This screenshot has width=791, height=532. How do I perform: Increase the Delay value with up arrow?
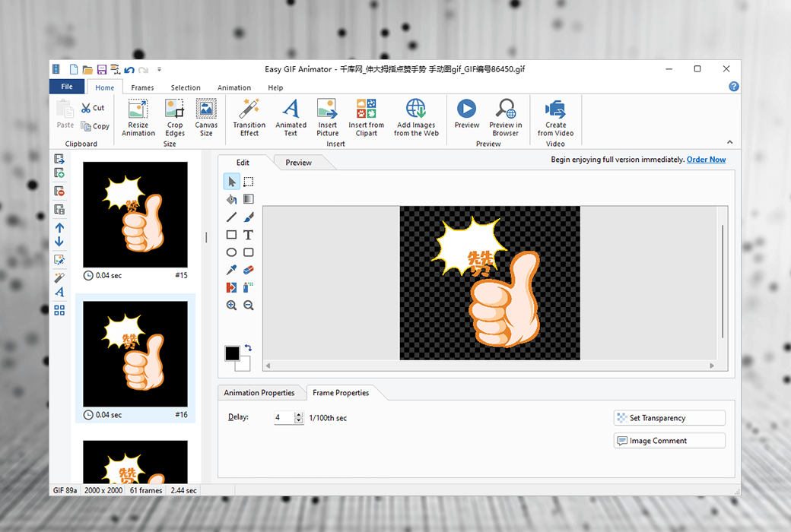[299, 415]
